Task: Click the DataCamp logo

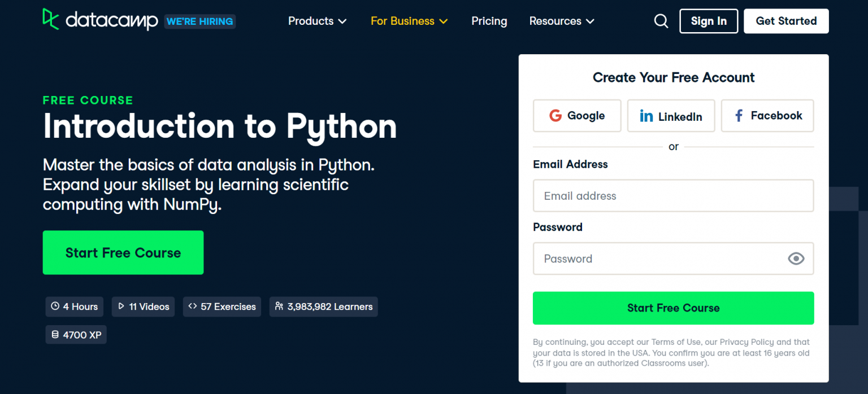Action: (100, 20)
